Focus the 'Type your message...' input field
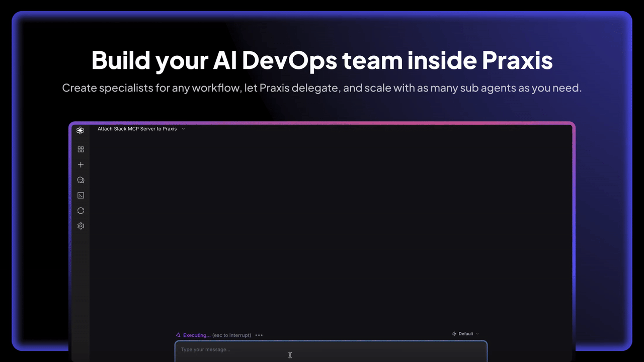 [x=331, y=350]
